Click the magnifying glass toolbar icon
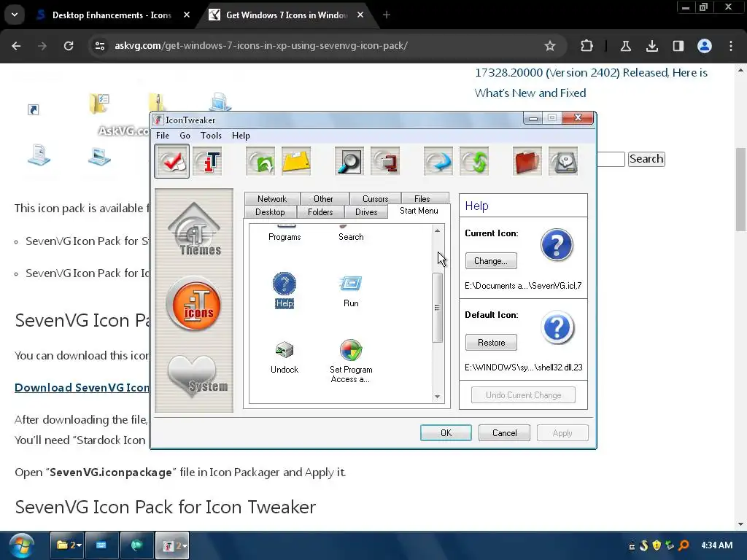This screenshot has width=747, height=560. 349,162
